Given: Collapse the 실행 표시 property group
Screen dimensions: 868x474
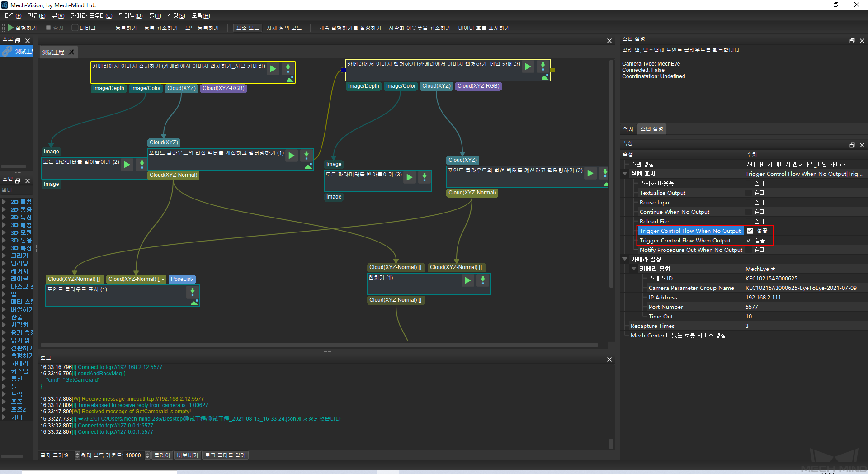Looking at the screenshot, I should click(625, 174).
